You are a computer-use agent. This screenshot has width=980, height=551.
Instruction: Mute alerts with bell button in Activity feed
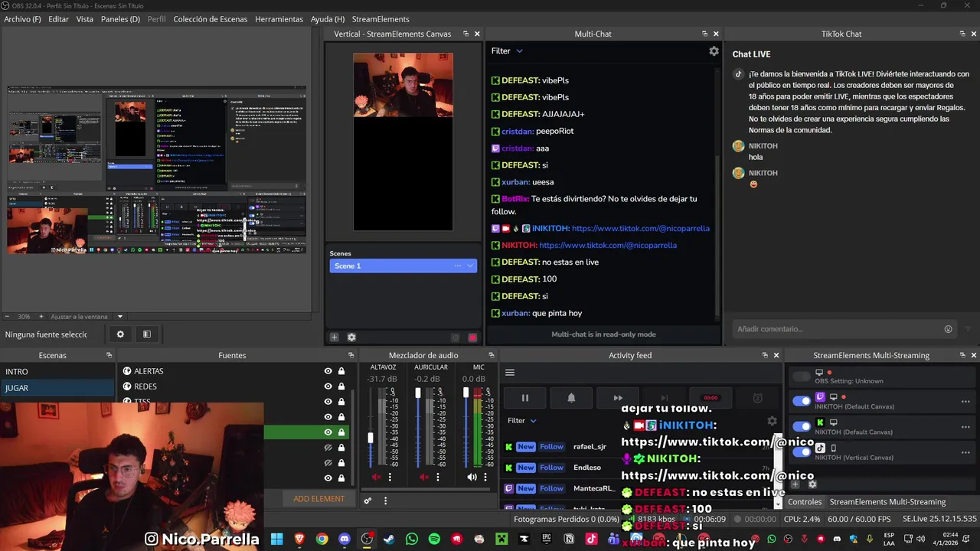571,398
